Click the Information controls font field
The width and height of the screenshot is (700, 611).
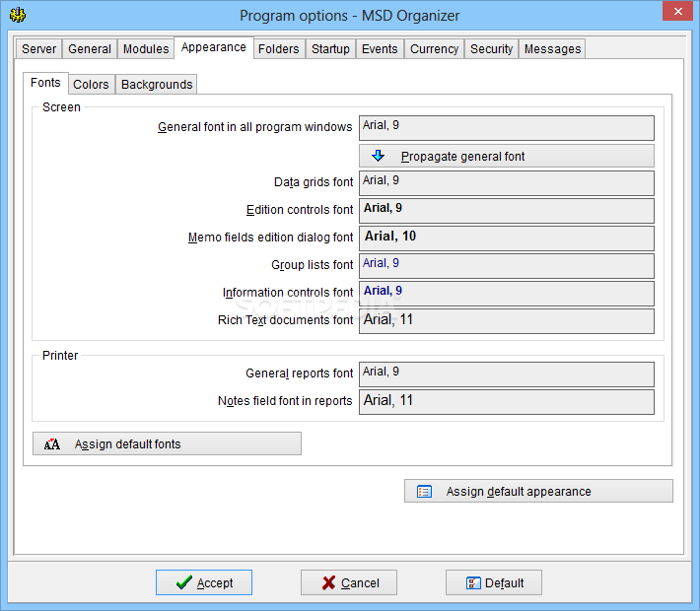click(507, 294)
